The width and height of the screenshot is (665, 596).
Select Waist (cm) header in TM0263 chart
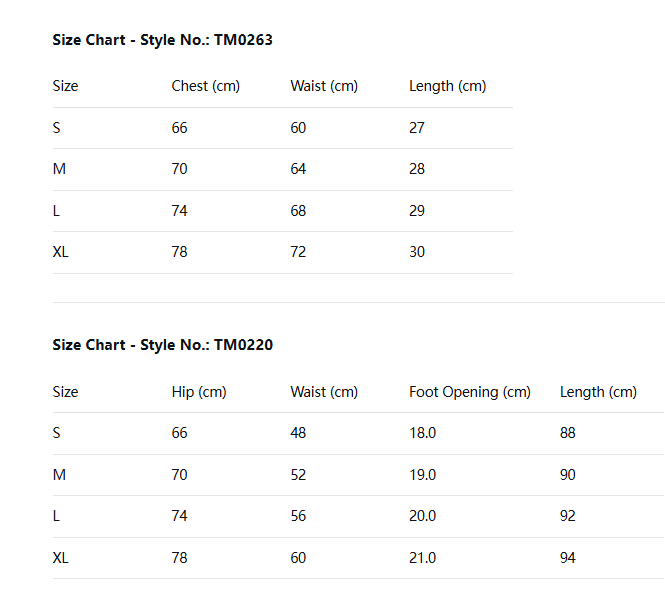click(x=324, y=86)
